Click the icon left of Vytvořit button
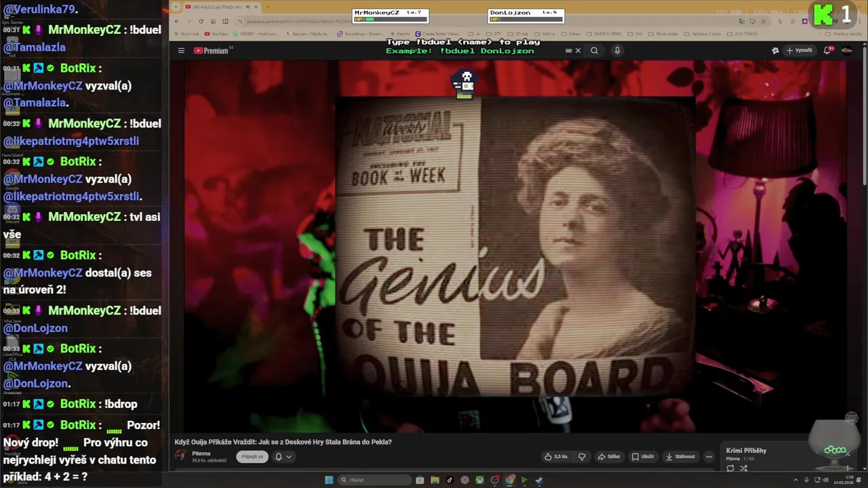Viewport: 868px width, 488px height. [x=775, y=50]
